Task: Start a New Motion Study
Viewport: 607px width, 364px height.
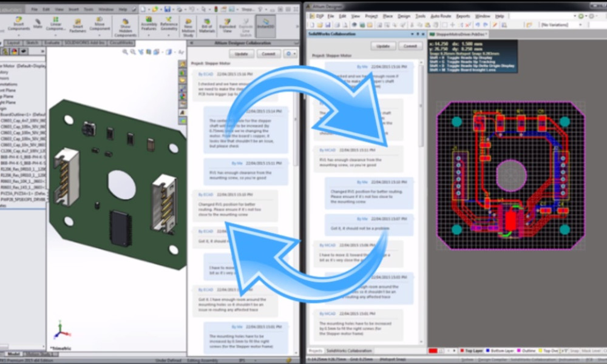Action: (188, 27)
